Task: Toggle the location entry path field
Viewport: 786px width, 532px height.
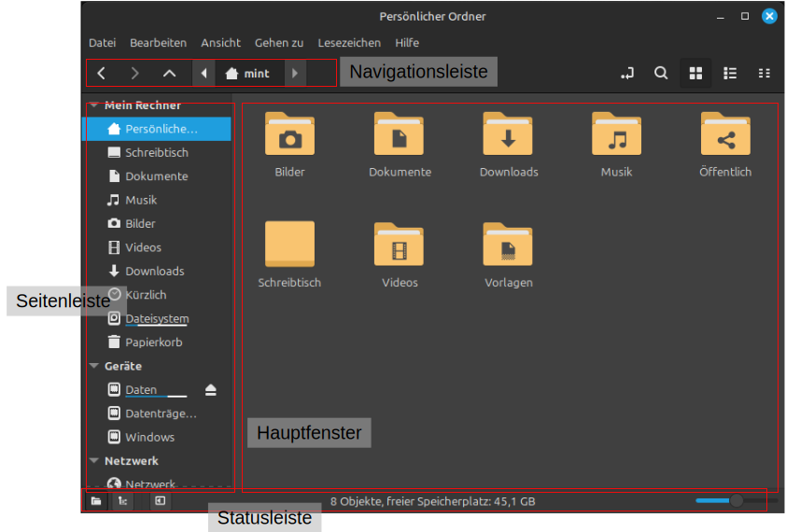Action: [627, 73]
